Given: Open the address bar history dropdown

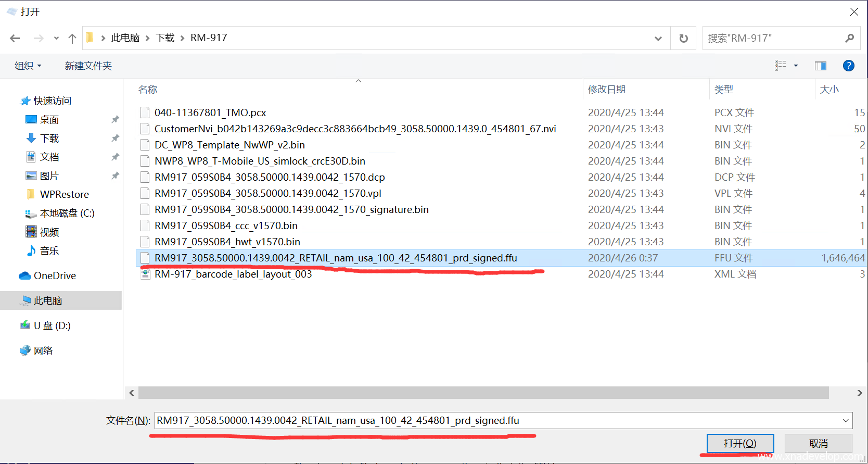Looking at the screenshot, I should click(658, 38).
